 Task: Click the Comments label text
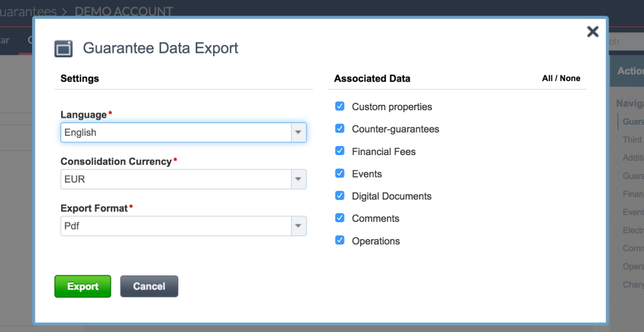(x=375, y=218)
